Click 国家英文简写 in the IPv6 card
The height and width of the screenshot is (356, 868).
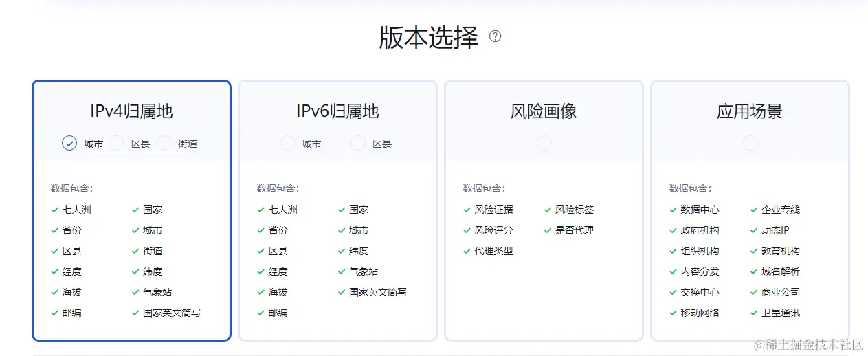click(378, 292)
